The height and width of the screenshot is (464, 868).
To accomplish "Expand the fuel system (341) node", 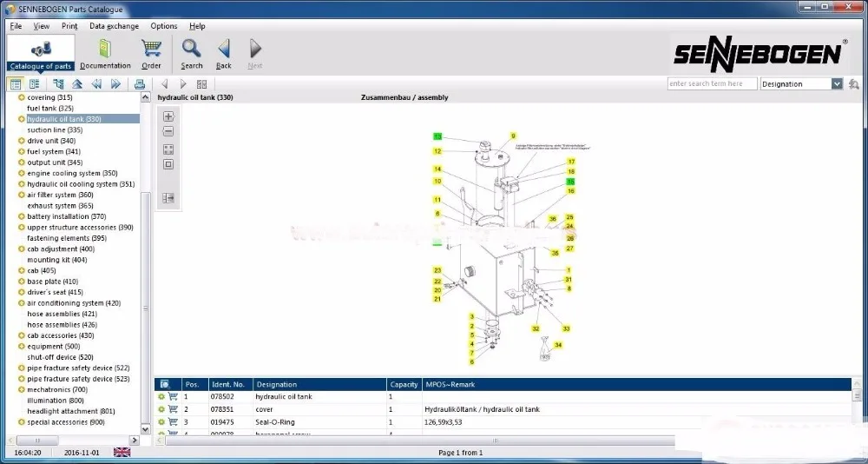I will pyautogui.click(x=22, y=151).
